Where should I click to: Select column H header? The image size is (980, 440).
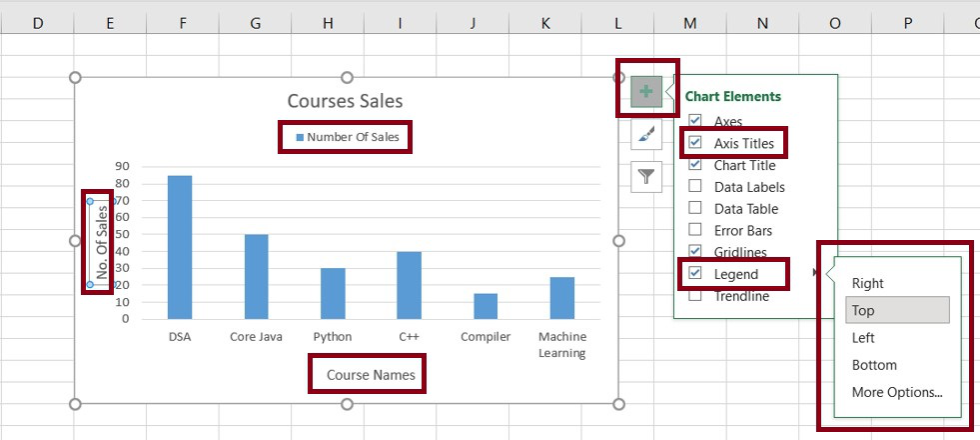click(328, 22)
